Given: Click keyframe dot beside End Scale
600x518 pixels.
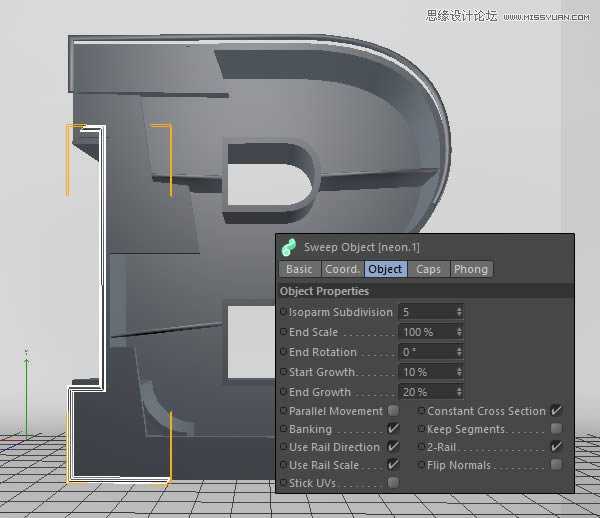Looking at the screenshot, I should click(284, 332).
